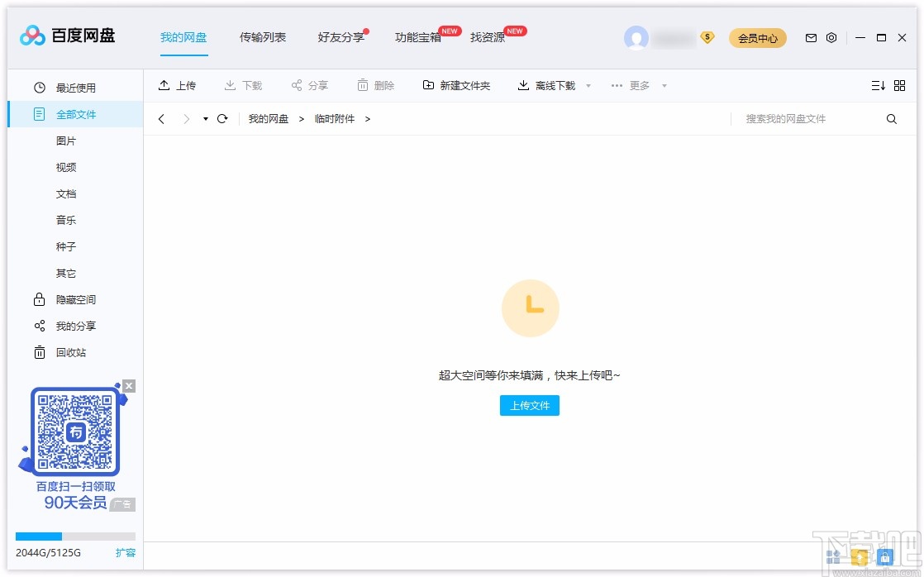This screenshot has height=577, width=924.
Task: Open the message envelope icon near avatar
Action: [811, 37]
